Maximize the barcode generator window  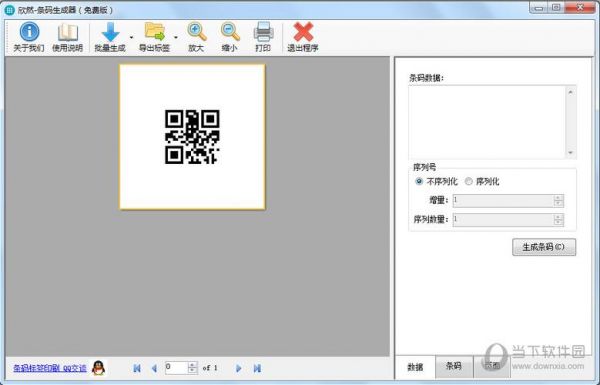(x=556, y=8)
